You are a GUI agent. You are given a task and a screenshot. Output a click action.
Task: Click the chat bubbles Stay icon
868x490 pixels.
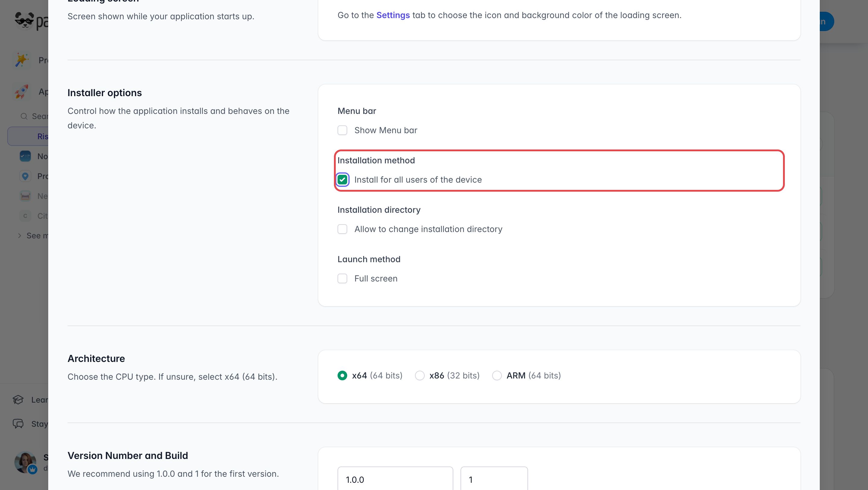pos(18,424)
